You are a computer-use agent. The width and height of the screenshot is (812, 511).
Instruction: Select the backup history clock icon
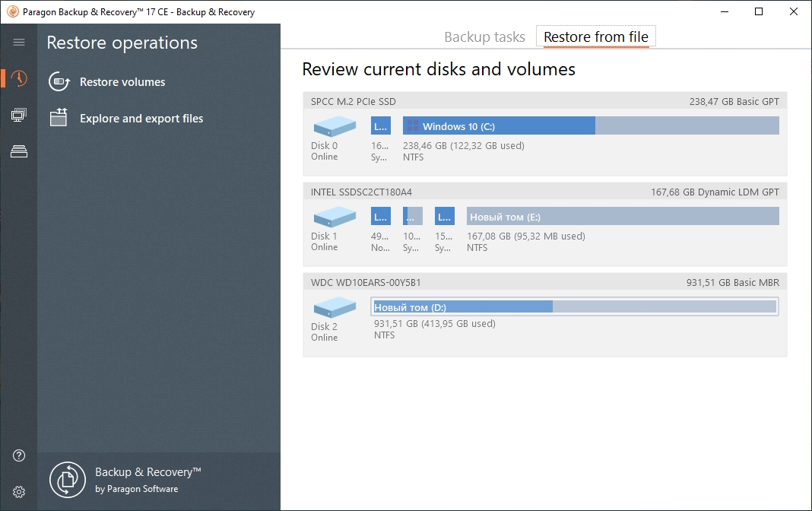(19, 78)
